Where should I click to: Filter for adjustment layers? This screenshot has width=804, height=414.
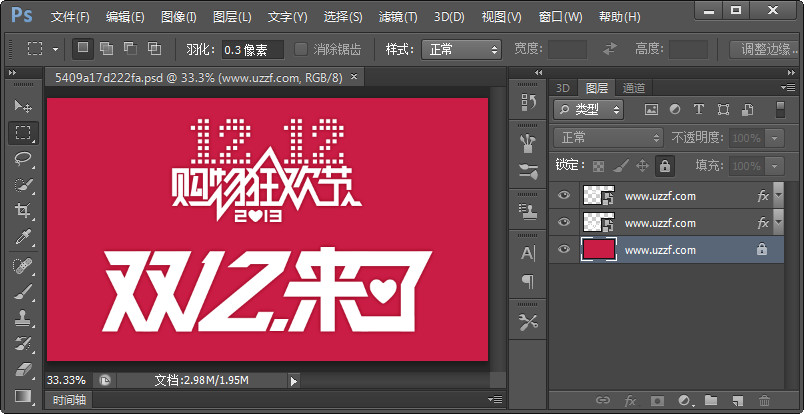(x=675, y=109)
